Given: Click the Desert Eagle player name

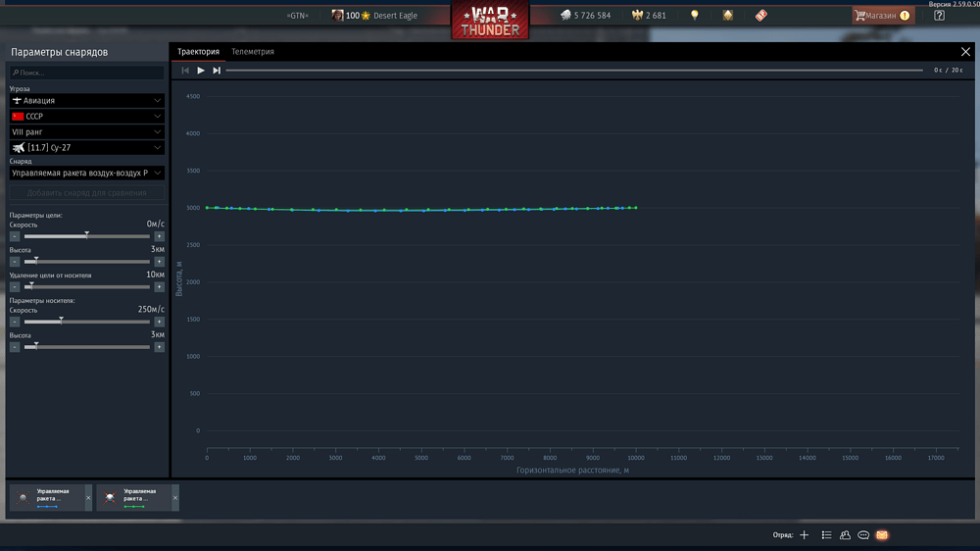Looking at the screenshot, I should pos(395,16).
